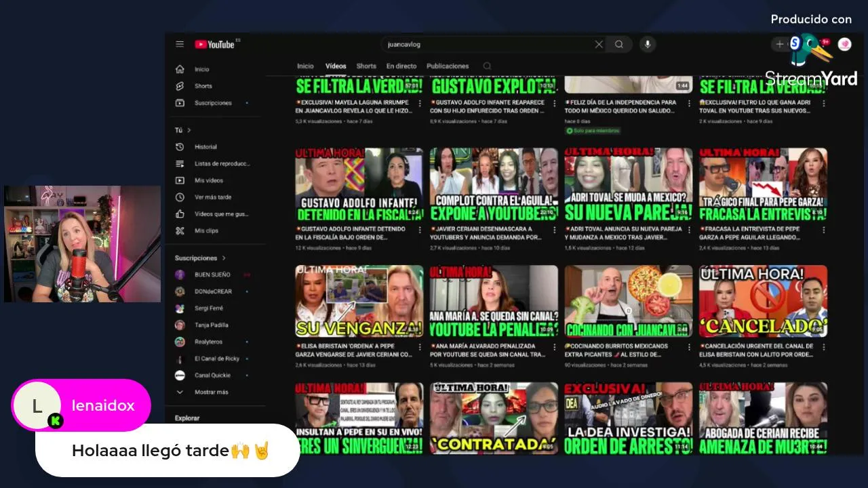The height and width of the screenshot is (488, 868).
Task: Open options menu for Cocinando burritos mexicanos video
Action: point(690,346)
